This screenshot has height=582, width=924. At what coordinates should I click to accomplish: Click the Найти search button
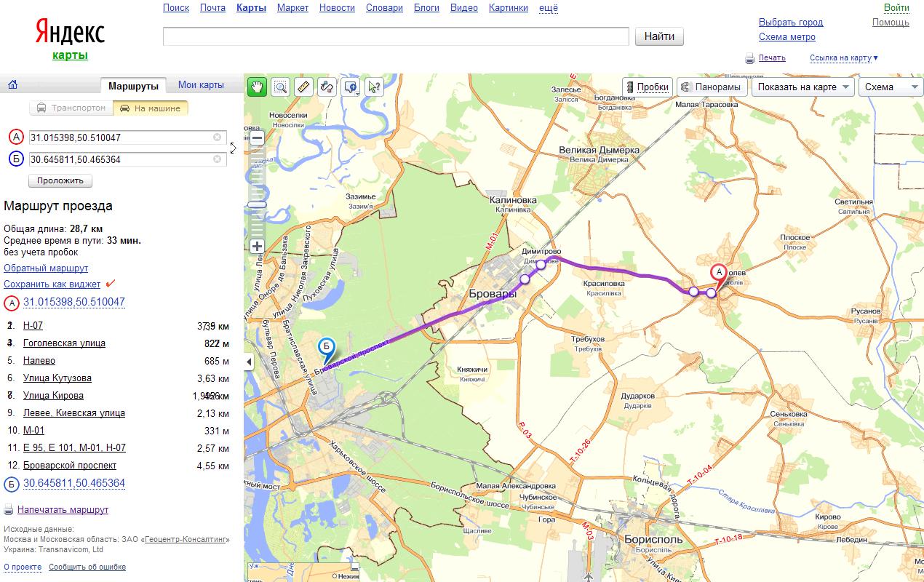tap(659, 36)
